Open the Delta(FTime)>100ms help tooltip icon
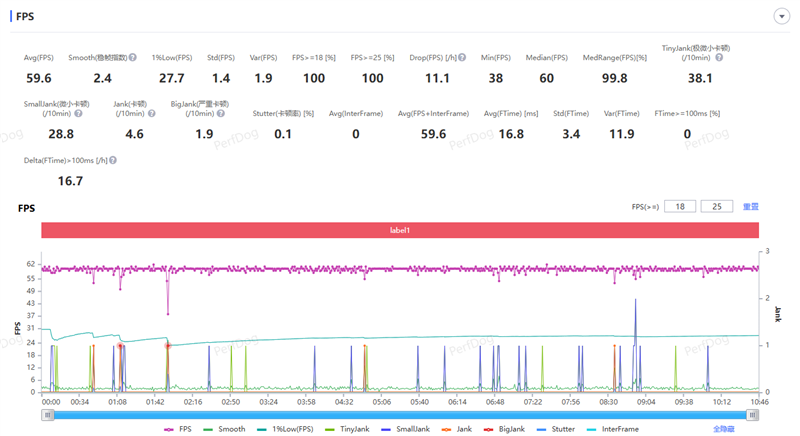800x436 pixels. [x=113, y=160]
